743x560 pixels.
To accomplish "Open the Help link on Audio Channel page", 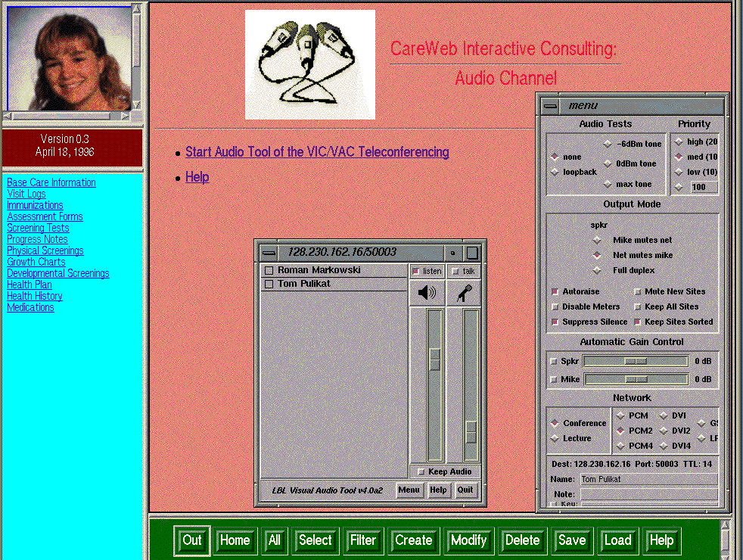I will tap(197, 177).
